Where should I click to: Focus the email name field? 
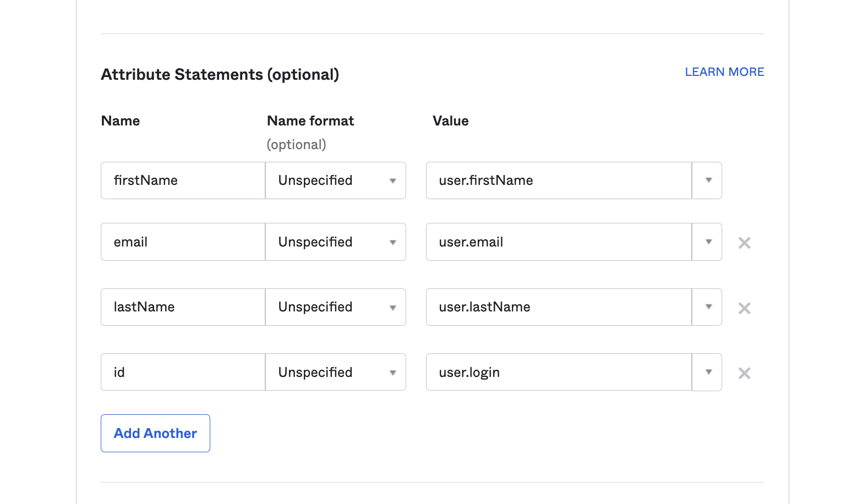click(183, 242)
